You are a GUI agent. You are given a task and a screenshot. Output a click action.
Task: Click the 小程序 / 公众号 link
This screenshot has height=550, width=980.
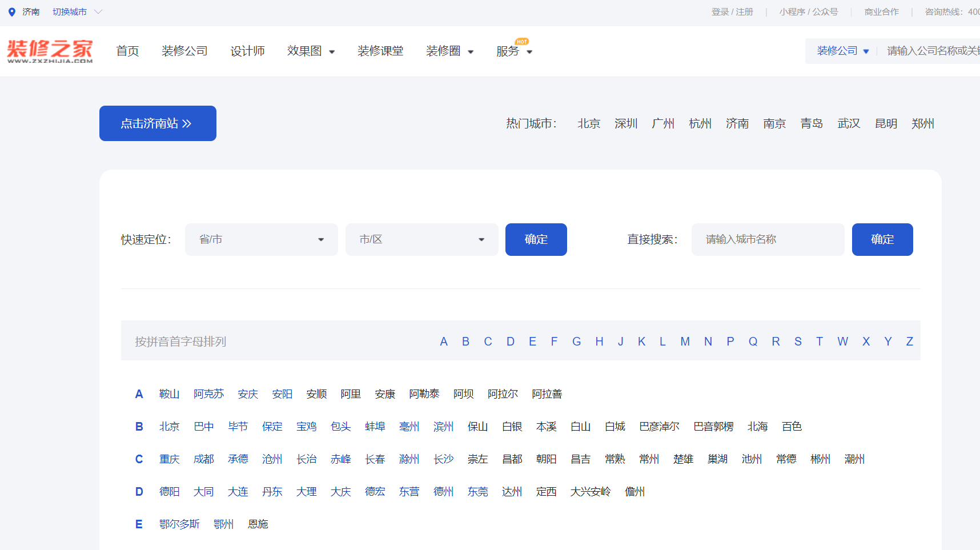coord(808,12)
